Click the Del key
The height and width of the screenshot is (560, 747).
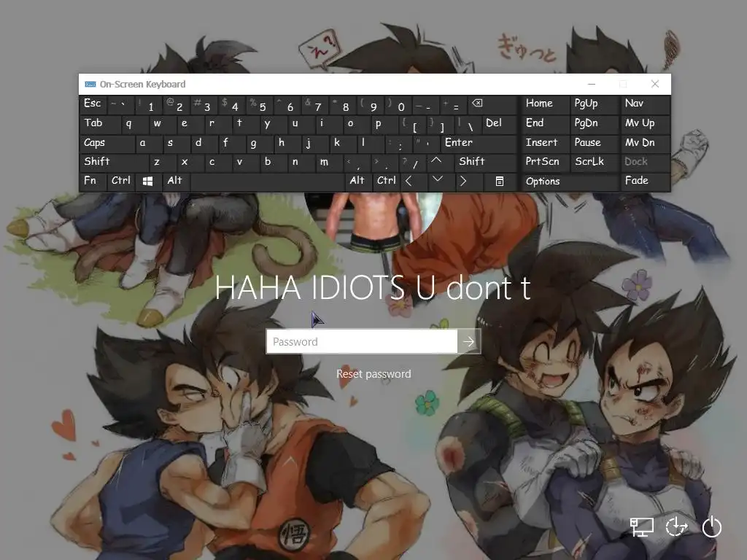500,124
